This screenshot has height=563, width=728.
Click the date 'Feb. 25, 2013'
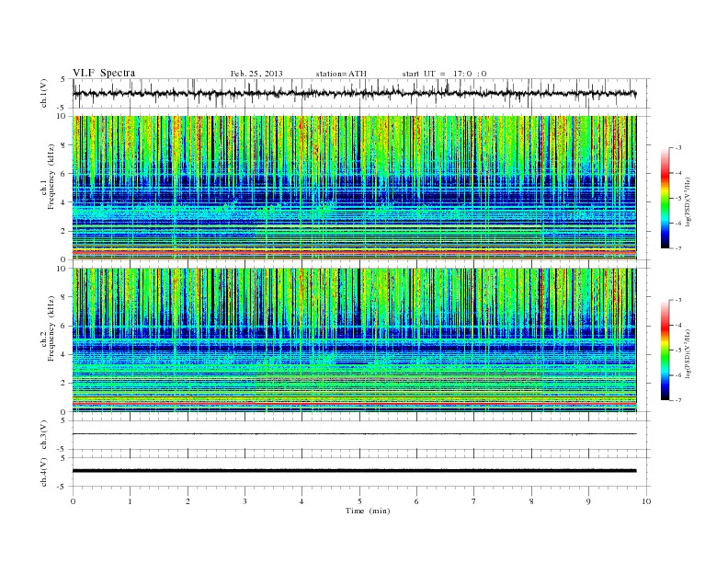point(256,74)
